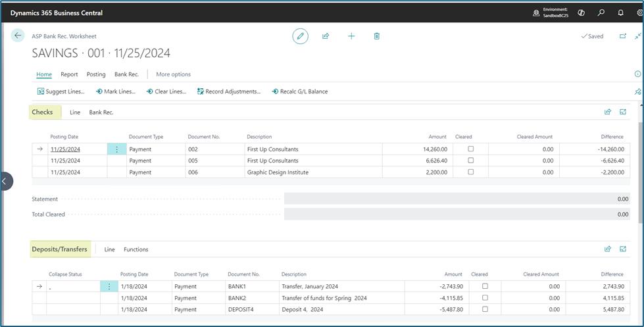Screen dimensions: 644x327
Task: Sort by Posting Date column in Checks
Action: 64,137
